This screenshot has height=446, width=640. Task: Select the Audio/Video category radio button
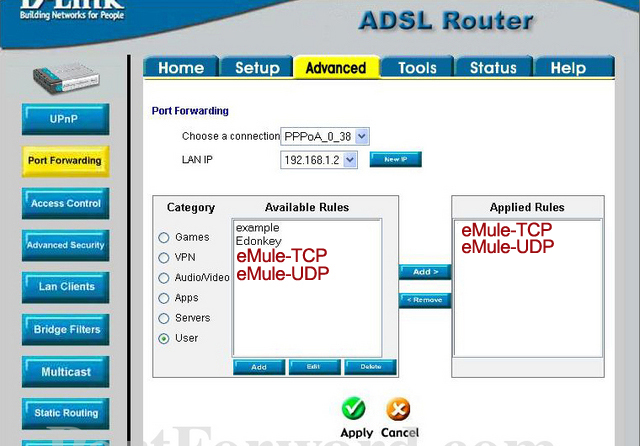click(x=164, y=278)
